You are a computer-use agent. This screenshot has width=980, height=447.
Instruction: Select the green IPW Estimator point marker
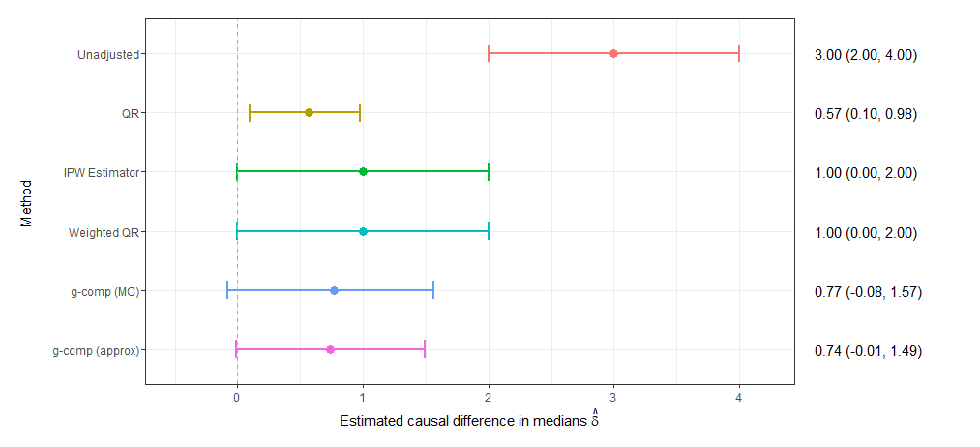point(363,172)
